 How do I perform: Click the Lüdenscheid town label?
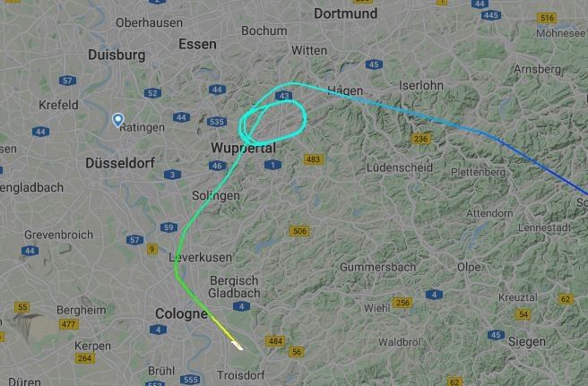pyautogui.click(x=400, y=167)
